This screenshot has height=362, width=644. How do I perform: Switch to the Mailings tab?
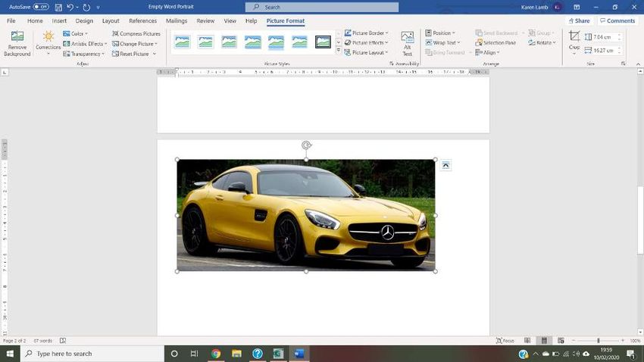[x=177, y=20]
